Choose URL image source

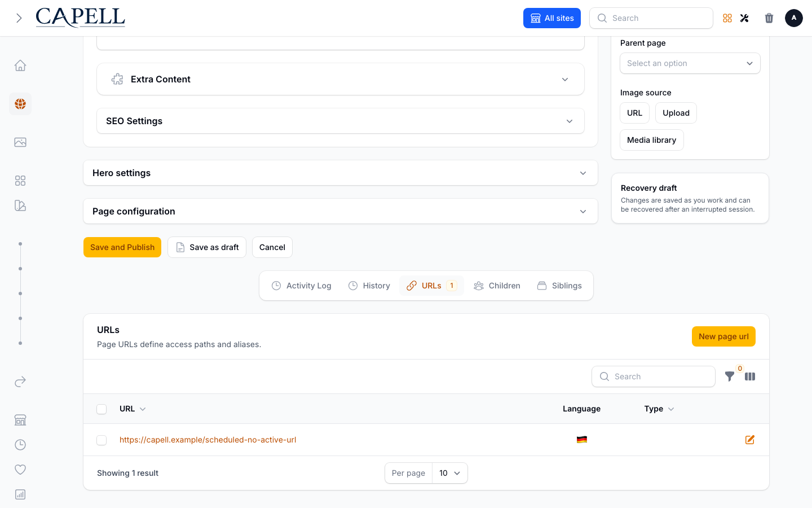point(635,113)
